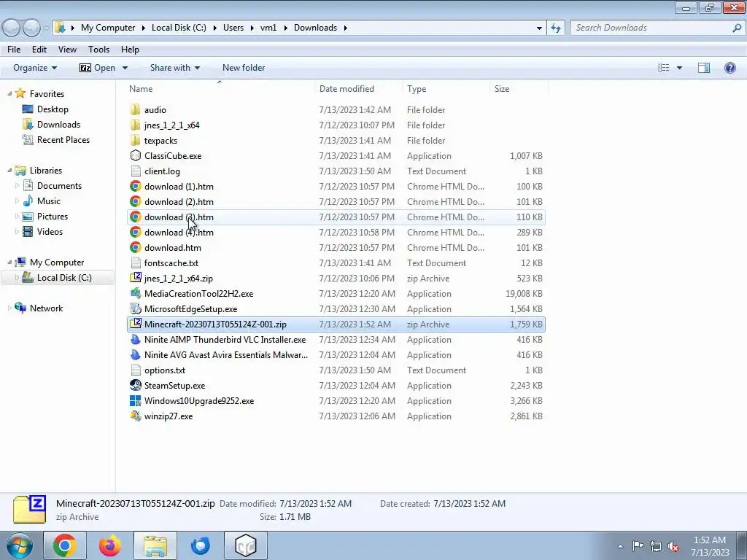Screen dimensions: 747x560
Task: Click the Ninite AIMP Thunderbird VLC Installer icon
Action: click(135, 340)
